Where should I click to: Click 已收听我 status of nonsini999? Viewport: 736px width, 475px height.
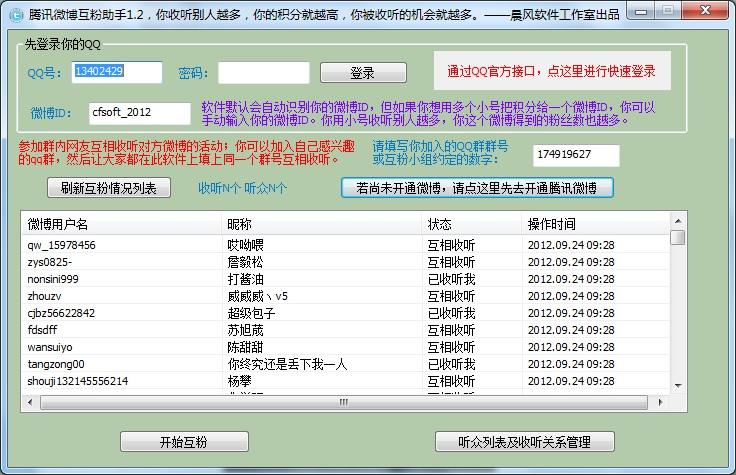(452, 279)
